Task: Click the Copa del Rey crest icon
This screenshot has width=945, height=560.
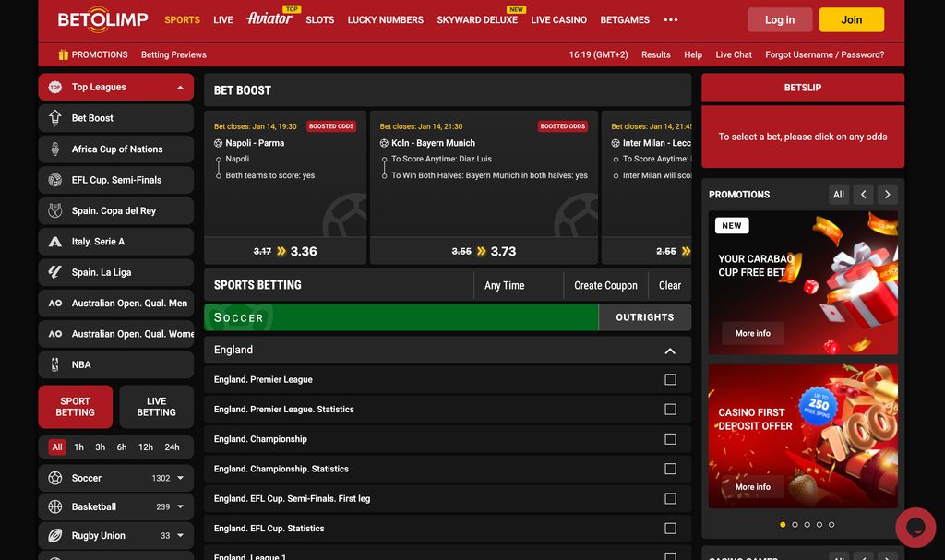Action: [54, 210]
